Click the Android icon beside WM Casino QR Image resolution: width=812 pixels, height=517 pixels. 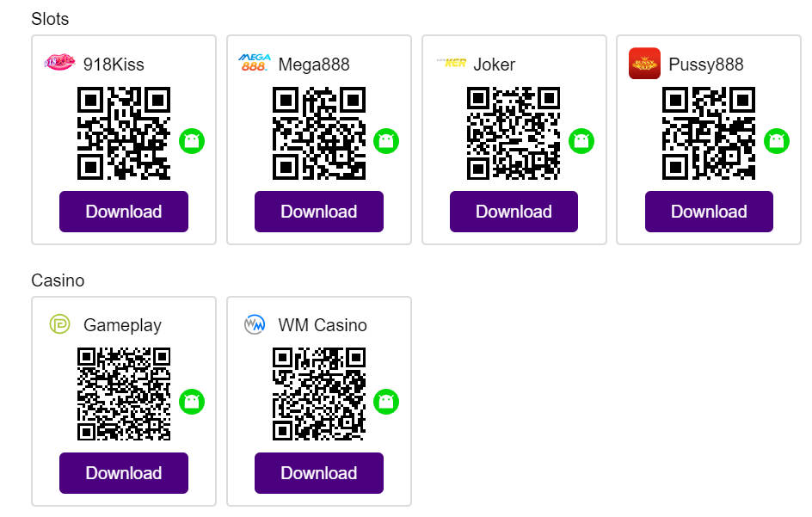point(386,401)
